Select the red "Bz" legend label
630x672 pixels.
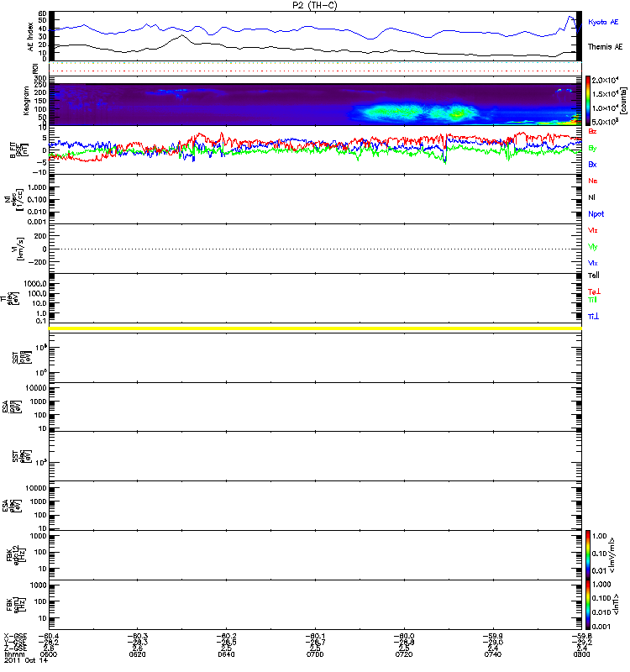[x=592, y=131]
